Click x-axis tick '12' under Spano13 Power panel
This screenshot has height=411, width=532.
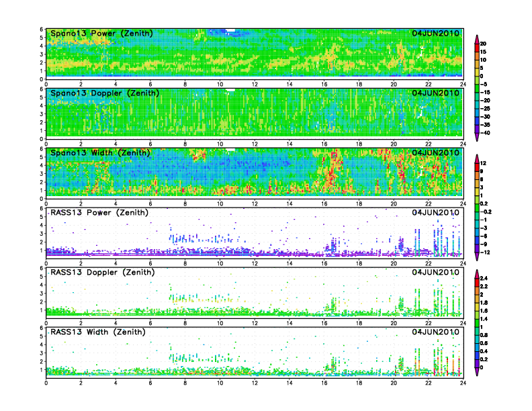(x=255, y=85)
